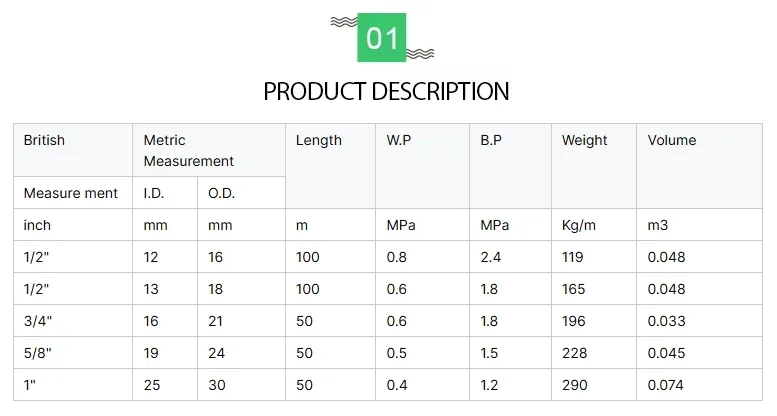This screenshot has width=777, height=416.
Task: Click the B.P column header
Action: [x=491, y=140]
